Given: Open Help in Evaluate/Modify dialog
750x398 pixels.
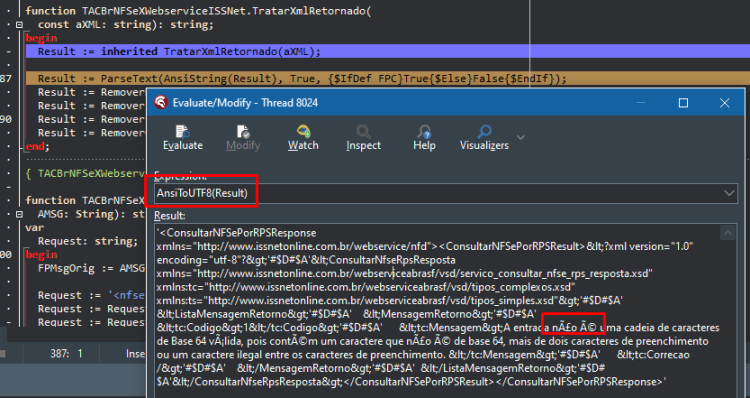Looking at the screenshot, I should 424,138.
